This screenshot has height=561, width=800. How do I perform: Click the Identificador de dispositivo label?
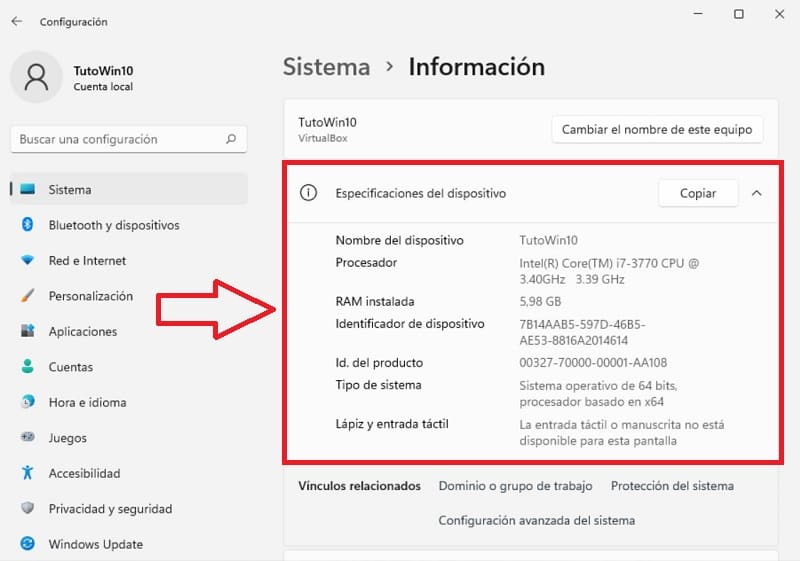click(x=410, y=323)
